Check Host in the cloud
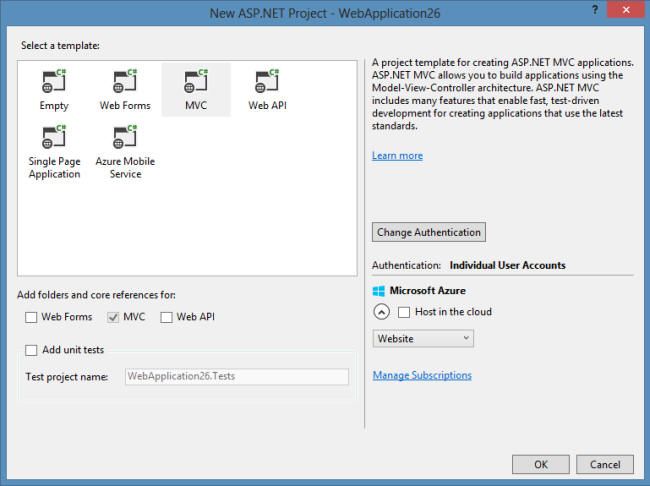This screenshot has height=486, width=650. click(x=405, y=312)
